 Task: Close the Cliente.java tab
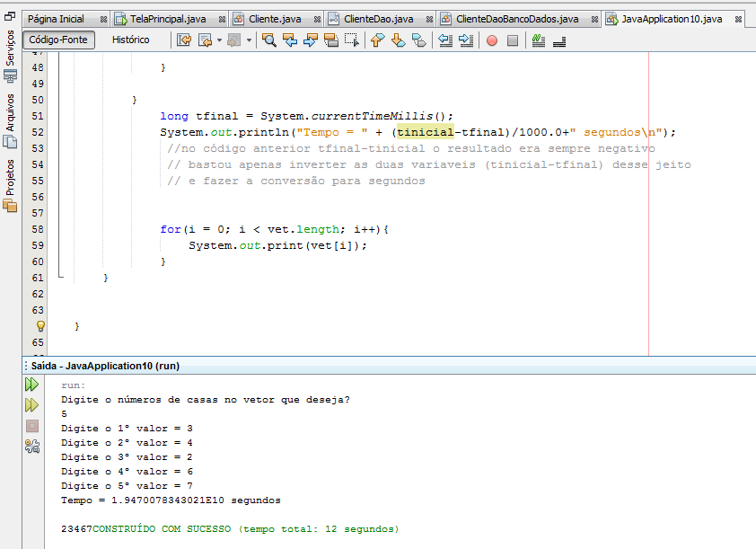coord(317,19)
